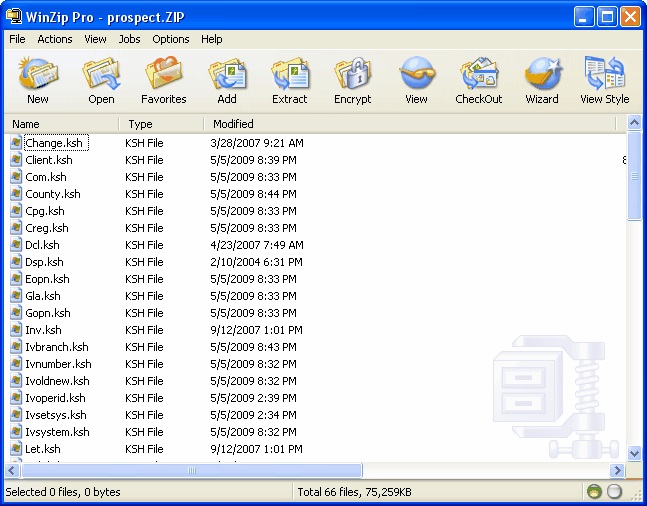647x506 pixels.
Task: Open an archive with the Open icon
Action: [x=101, y=73]
